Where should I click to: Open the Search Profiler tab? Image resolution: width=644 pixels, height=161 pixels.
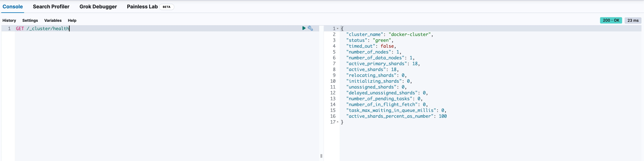(51, 7)
